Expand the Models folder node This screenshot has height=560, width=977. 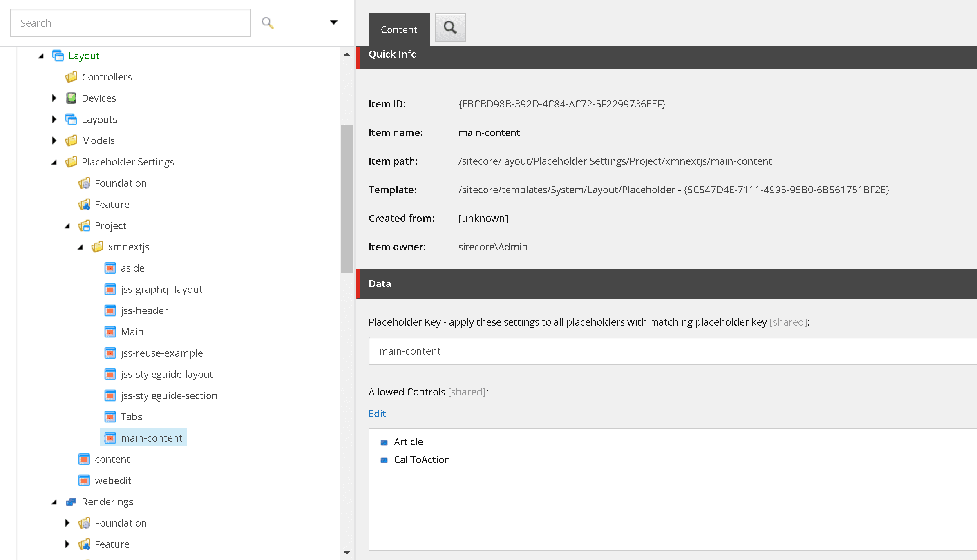point(54,141)
